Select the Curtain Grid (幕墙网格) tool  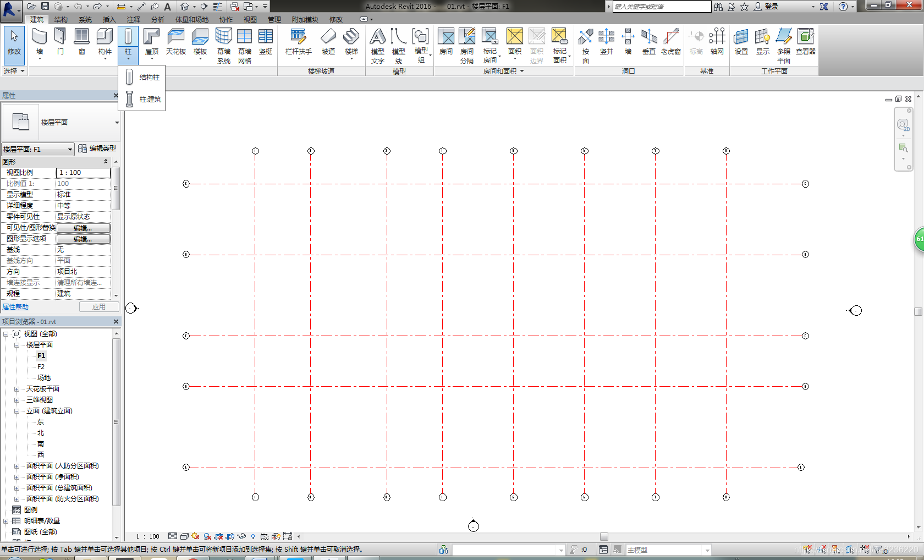pyautogui.click(x=245, y=45)
